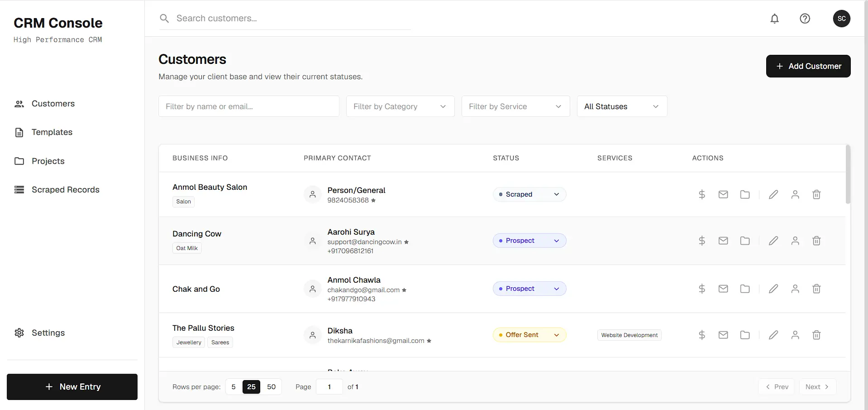Change Offer Sent status for The Pallu Stories
868x410 pixels.
[529, 335]
